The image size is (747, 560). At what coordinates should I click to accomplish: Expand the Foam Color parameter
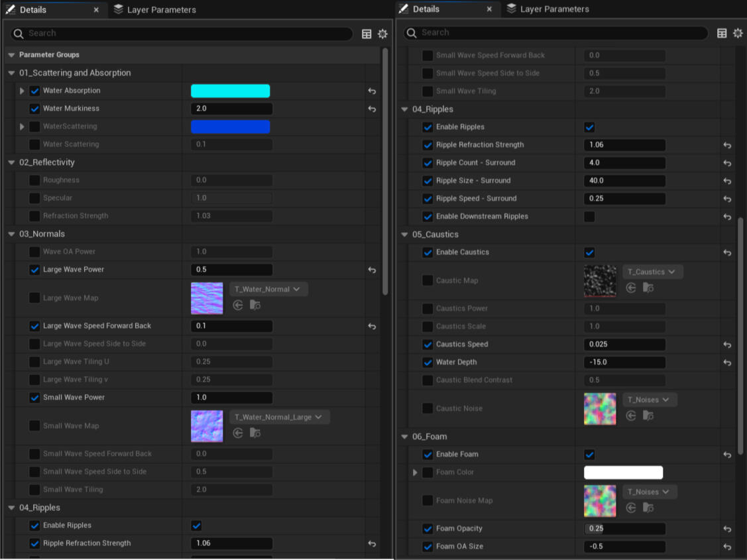(414, 472)
